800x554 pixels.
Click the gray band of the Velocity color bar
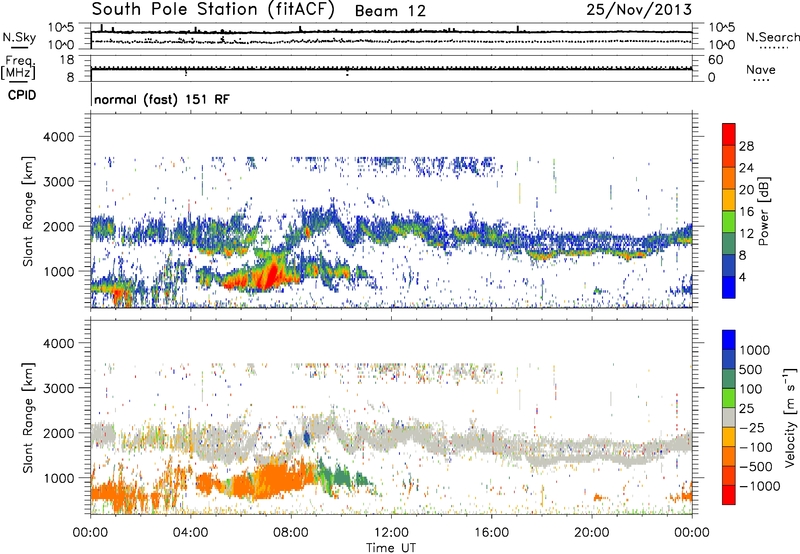tap(729, 418)
